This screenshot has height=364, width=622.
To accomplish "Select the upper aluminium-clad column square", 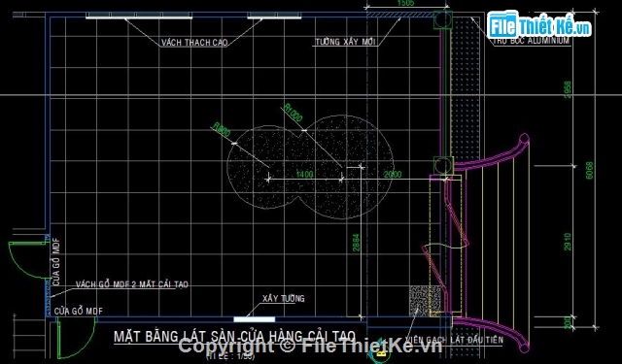I will pos(443,19).
